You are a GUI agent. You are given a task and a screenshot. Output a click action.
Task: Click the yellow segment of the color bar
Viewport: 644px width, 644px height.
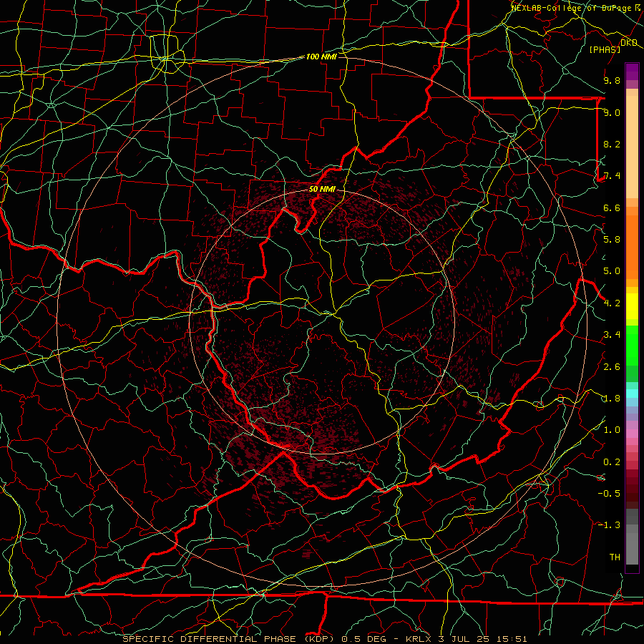coord(632,306)
